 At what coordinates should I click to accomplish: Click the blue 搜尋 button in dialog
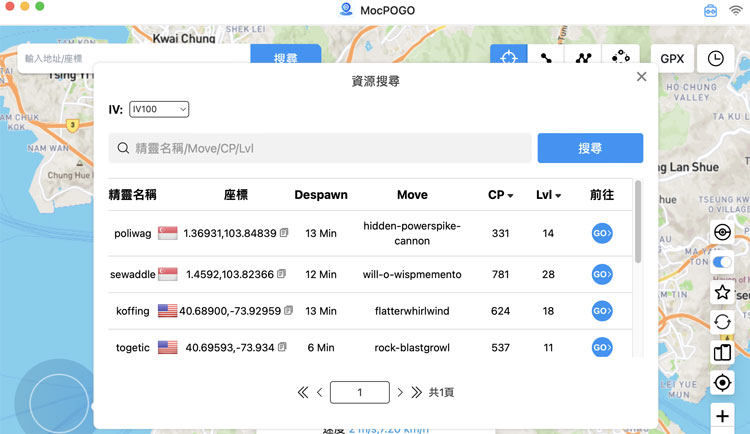coord(589,148)
